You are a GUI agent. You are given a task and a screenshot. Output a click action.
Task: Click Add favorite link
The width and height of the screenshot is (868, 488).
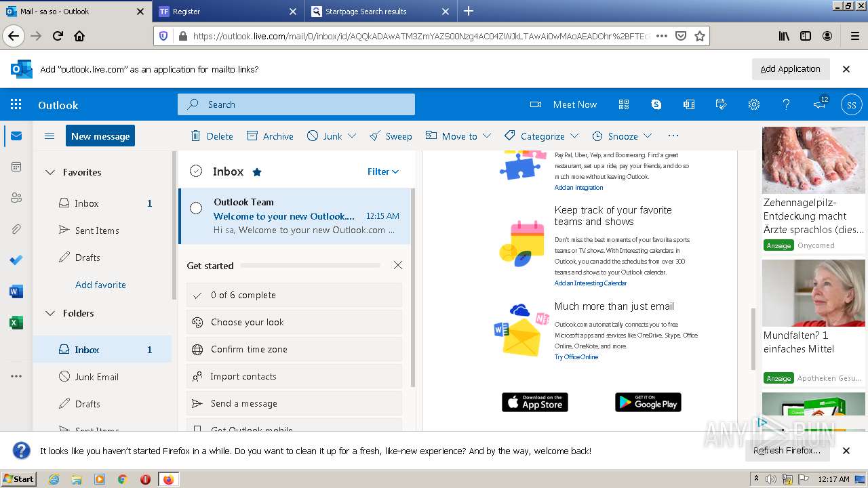(x=100, y=285)
